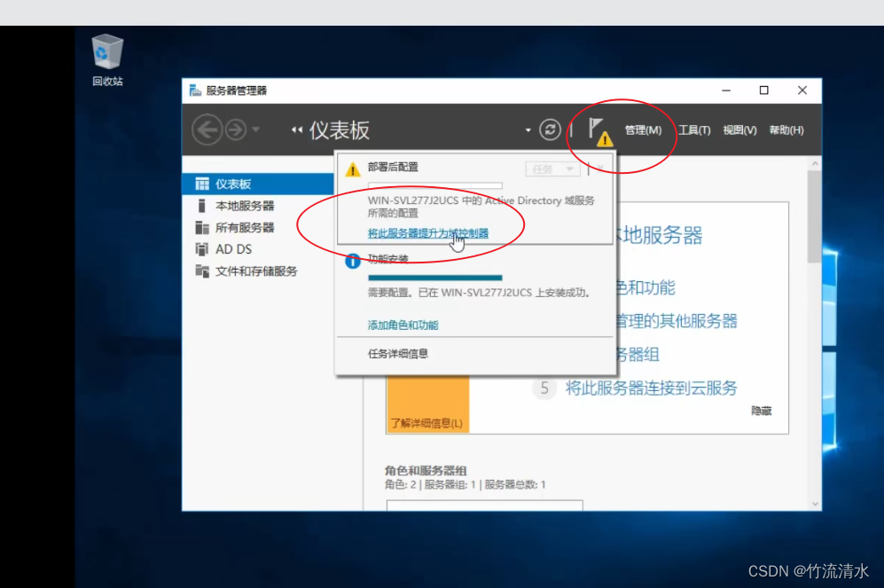The height and width of the screenshot is (588, 884).
Task: Click 将此服务器提升为域控制器 link
Action: point(428,233)
